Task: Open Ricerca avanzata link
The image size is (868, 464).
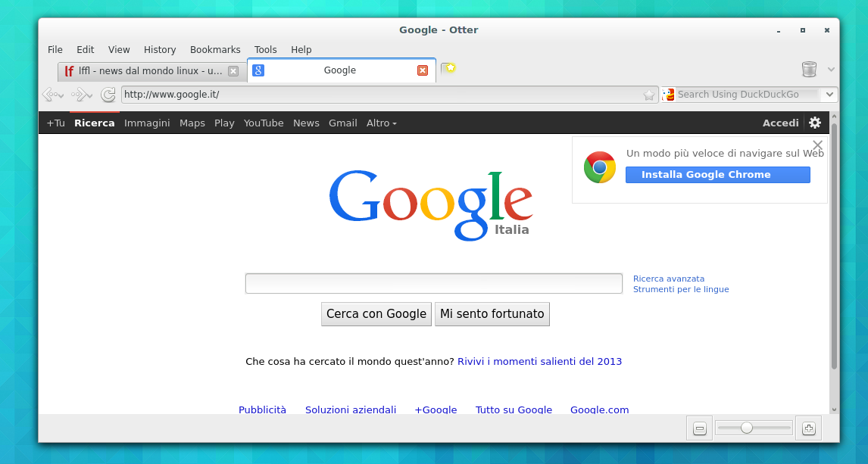Action: click(669, 279)
